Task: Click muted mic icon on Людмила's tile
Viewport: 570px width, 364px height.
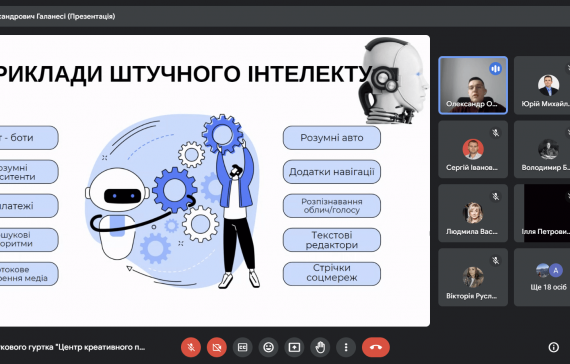Action: [x=495, y=197]
